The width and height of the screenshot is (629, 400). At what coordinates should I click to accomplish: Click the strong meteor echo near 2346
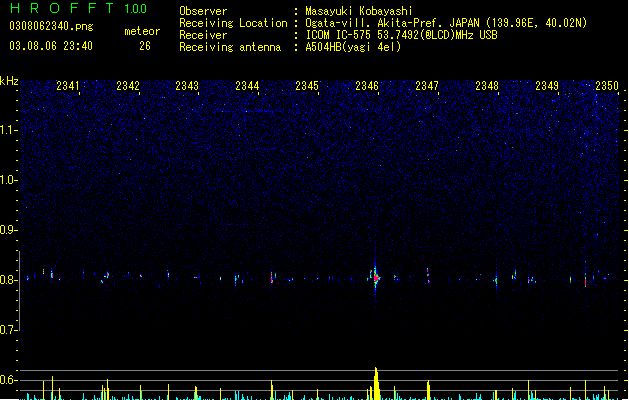click(x=376, y=278)
